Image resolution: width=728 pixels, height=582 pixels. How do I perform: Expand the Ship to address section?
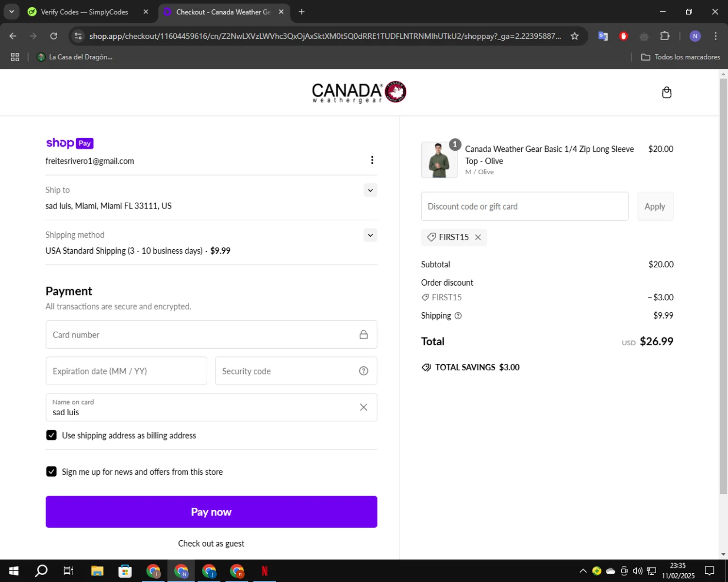point(370,190)
